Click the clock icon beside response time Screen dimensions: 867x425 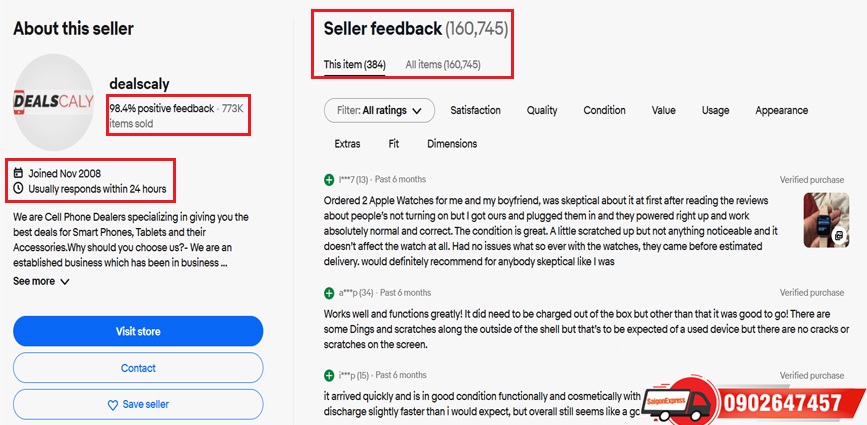point(19,188)
